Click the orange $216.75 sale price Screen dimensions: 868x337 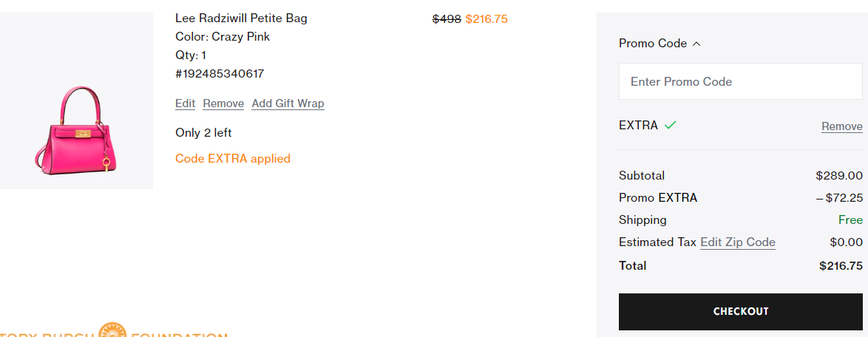click(486, 19)
